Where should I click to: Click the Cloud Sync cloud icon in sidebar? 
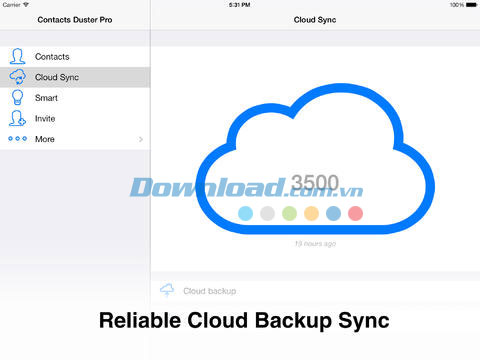coord(17,77)
